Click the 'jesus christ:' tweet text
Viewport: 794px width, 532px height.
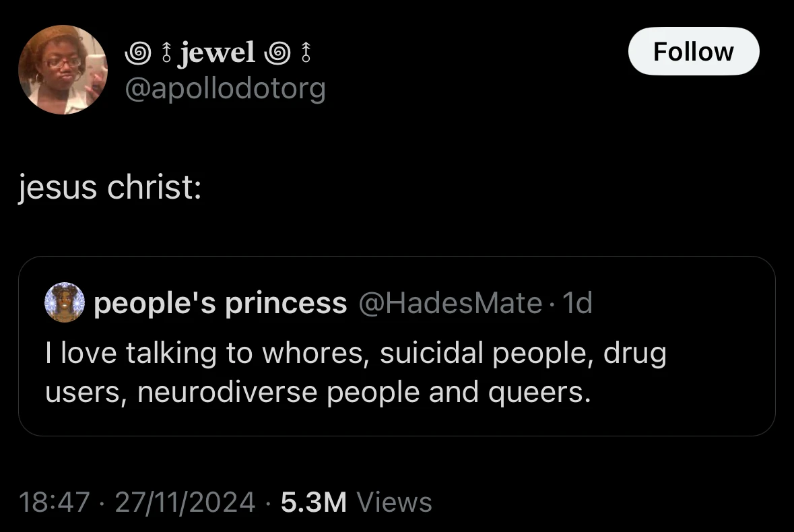[x=110, y=188]
